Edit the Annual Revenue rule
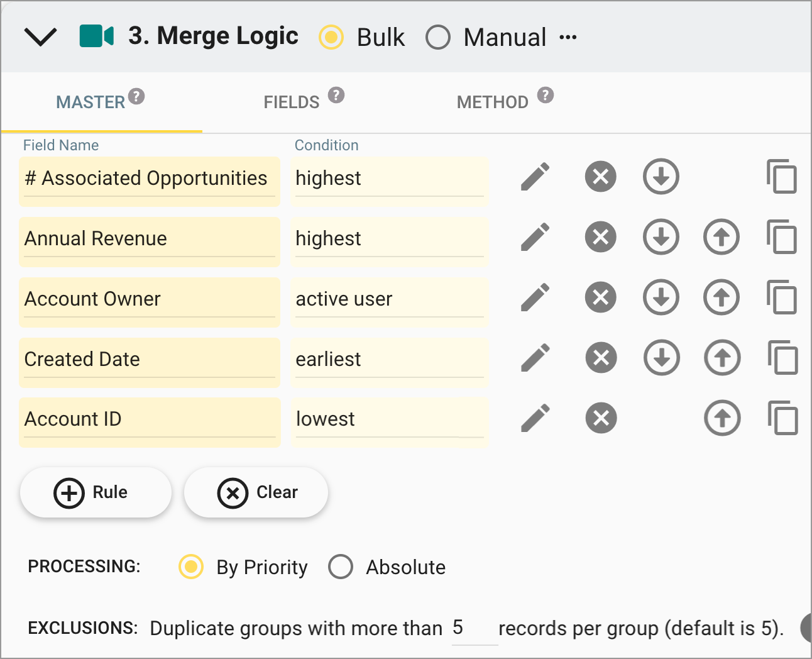The height and width of the screenshot is (659, 812). 535,237
